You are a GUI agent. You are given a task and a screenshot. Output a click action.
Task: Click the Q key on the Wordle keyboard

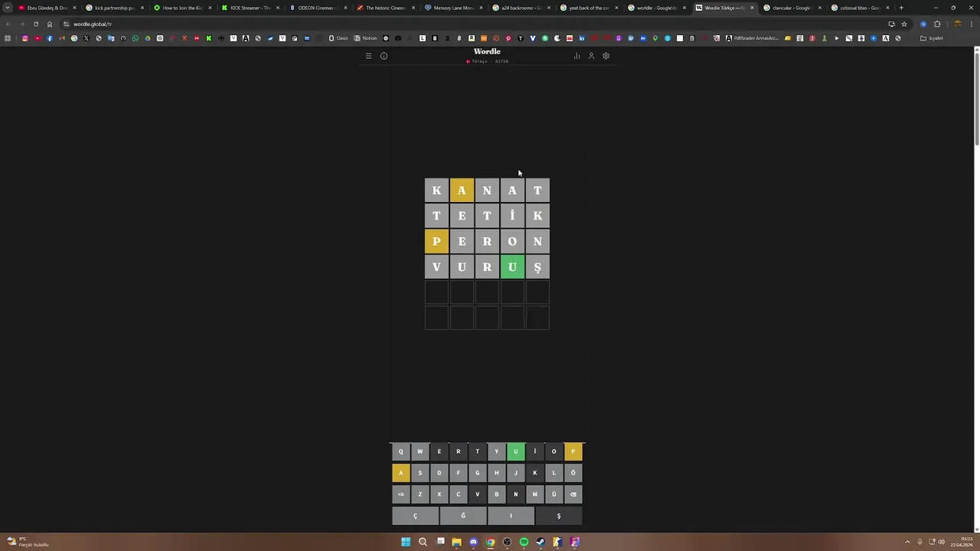coord(400,452)
